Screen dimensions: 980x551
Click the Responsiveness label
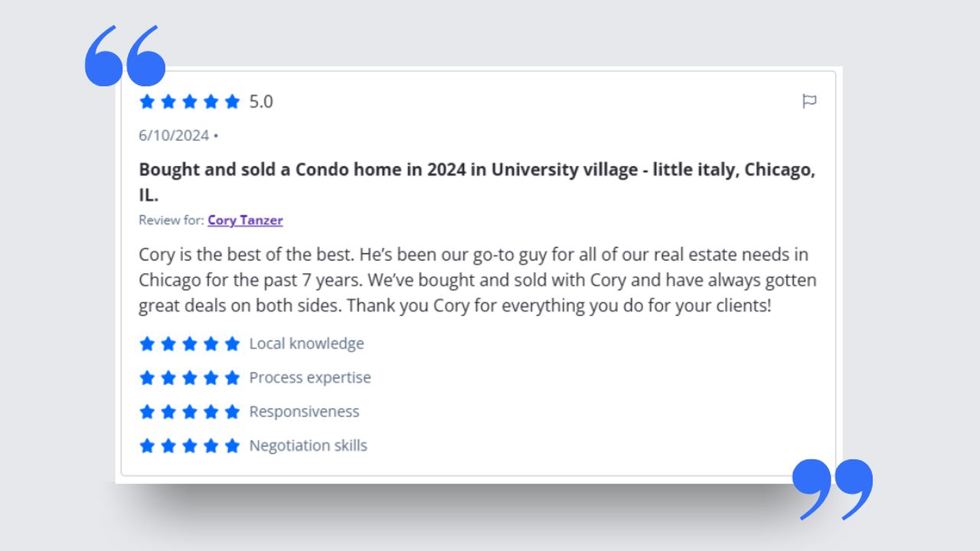click(x=304, y=412)
